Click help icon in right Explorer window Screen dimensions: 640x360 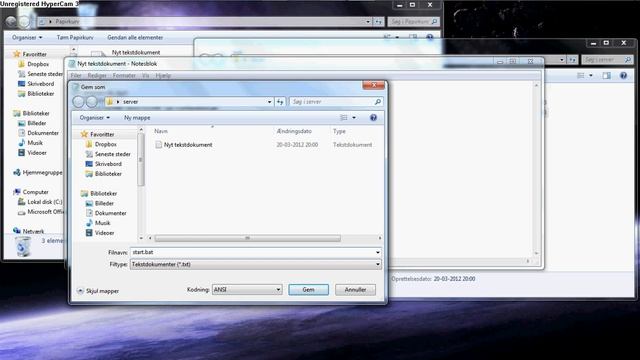(623, 76)
